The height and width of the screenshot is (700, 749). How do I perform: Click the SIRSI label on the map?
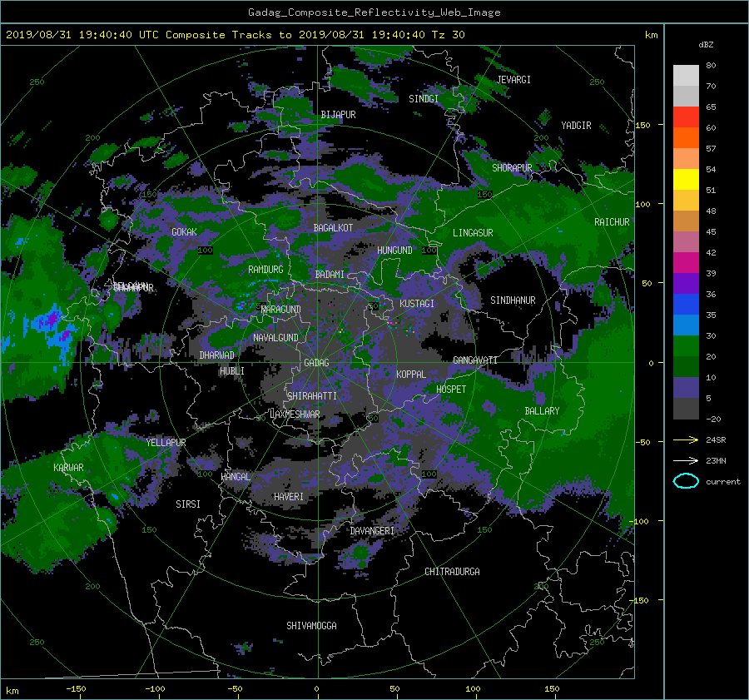(x=188, y=504)
